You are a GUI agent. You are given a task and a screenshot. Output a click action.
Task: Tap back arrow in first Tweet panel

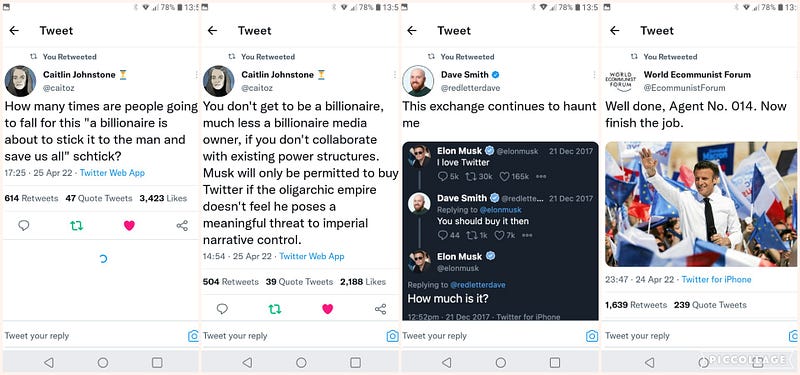(14, 31)
